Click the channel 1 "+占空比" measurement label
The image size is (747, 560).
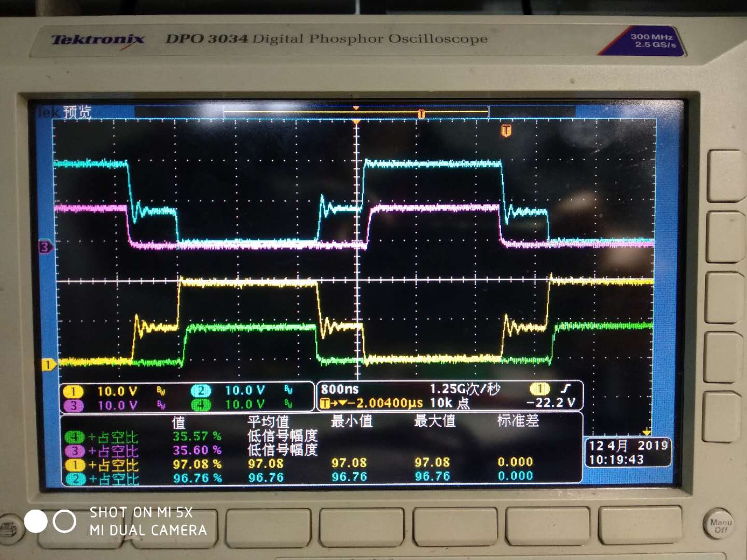pyautogui.click(x=113, y=465)
